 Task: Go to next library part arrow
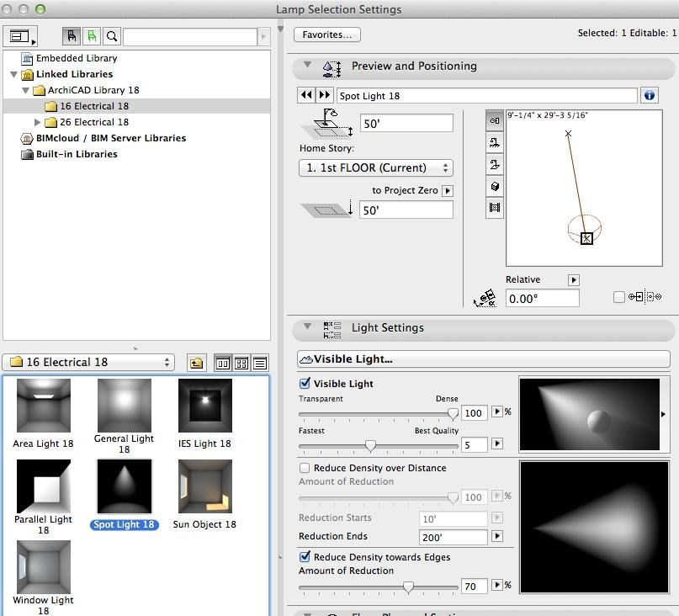tap(324, 95)
